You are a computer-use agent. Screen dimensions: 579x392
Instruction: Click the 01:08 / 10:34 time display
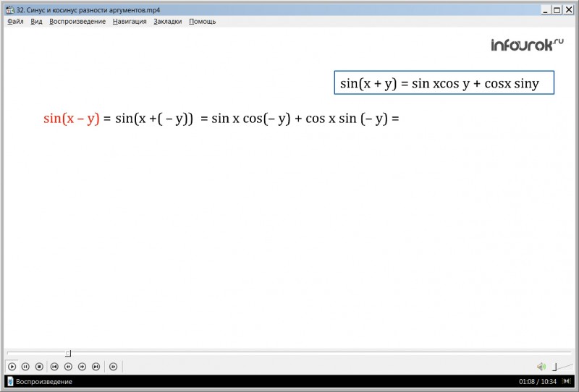[538, 382]
